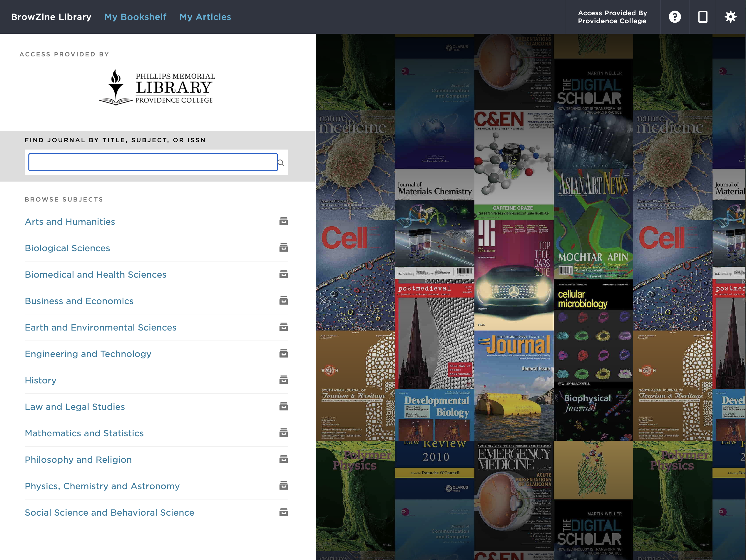This screenshot has width=746, height=560.
Task: Open Social Science and Behavioral Science
Action: coord(110,512)
